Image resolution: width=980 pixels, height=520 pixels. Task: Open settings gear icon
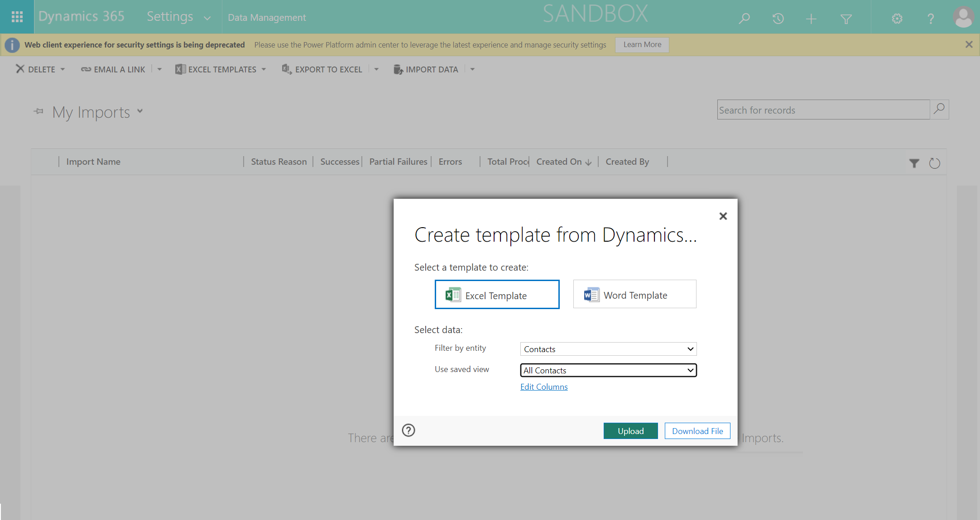tap(897, 19)
